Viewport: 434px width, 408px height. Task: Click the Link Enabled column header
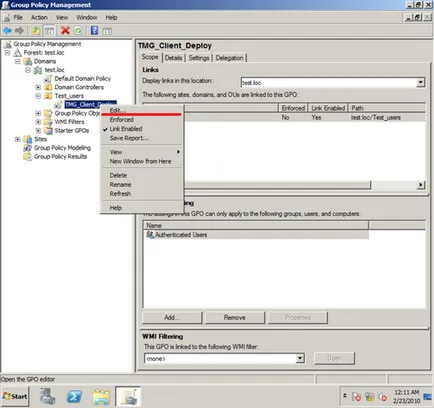pyautogui.click(x=328, y=108)
